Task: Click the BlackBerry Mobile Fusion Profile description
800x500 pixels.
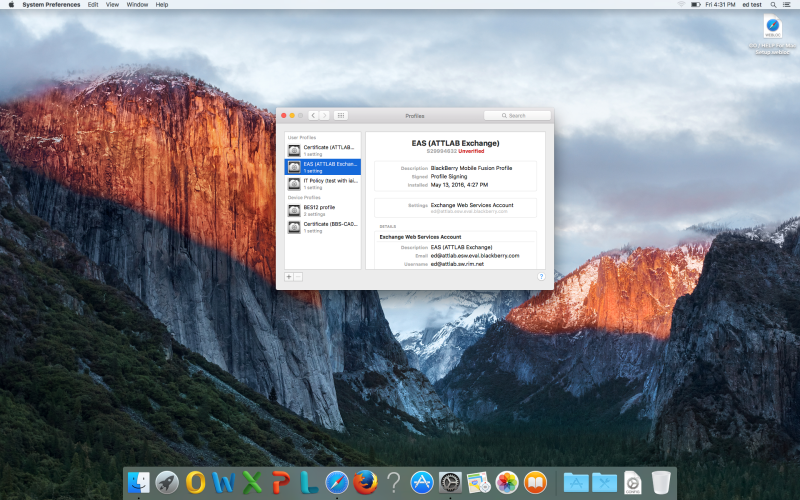Action: pos(471,168)
